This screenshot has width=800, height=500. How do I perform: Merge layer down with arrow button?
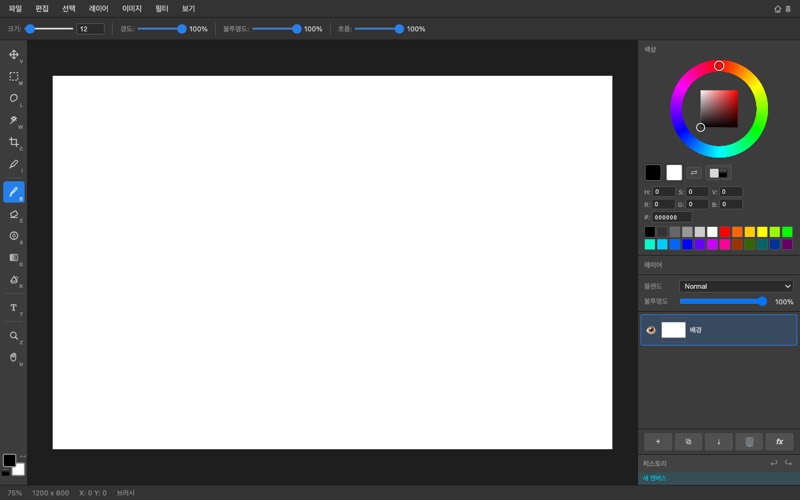pyautogui.click(x=719, y=441)
